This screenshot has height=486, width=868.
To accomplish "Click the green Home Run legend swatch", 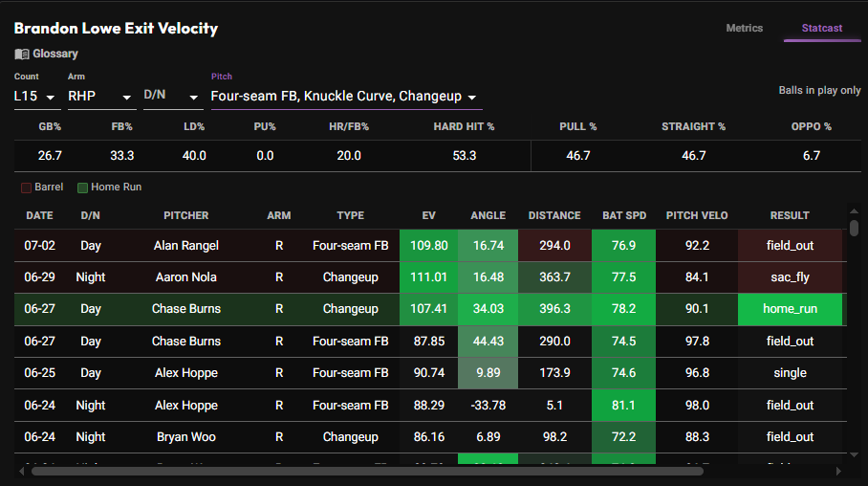I will click(82, 188).
